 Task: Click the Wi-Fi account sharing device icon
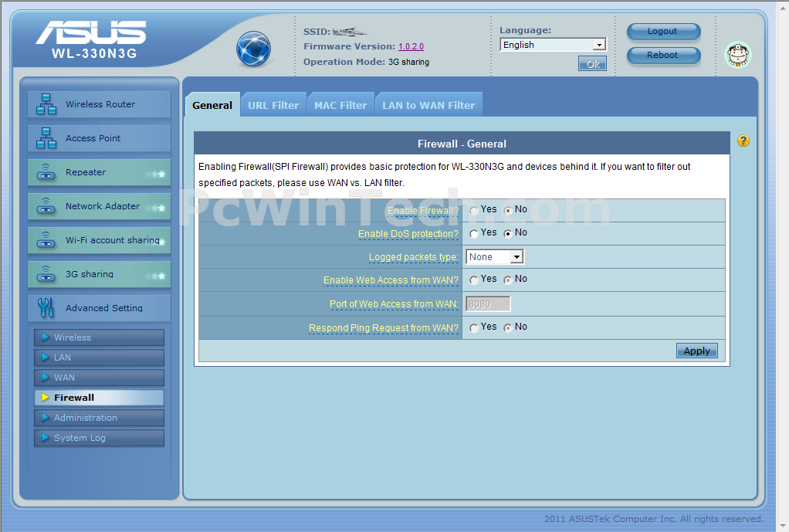coord(46,240)
